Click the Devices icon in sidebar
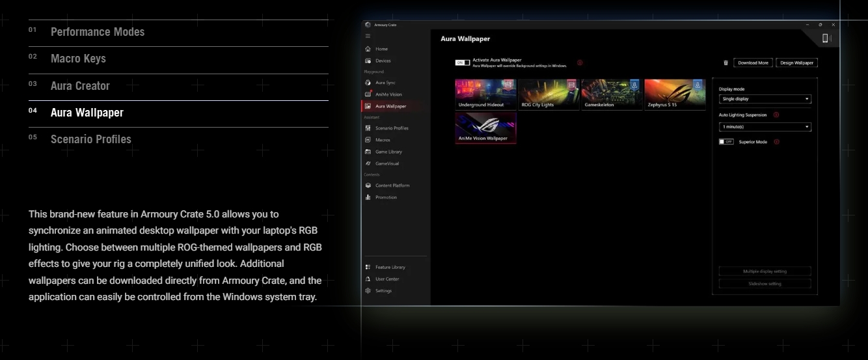Image resolution: width=868 pixels, height=360 pixels. point(368,61)
